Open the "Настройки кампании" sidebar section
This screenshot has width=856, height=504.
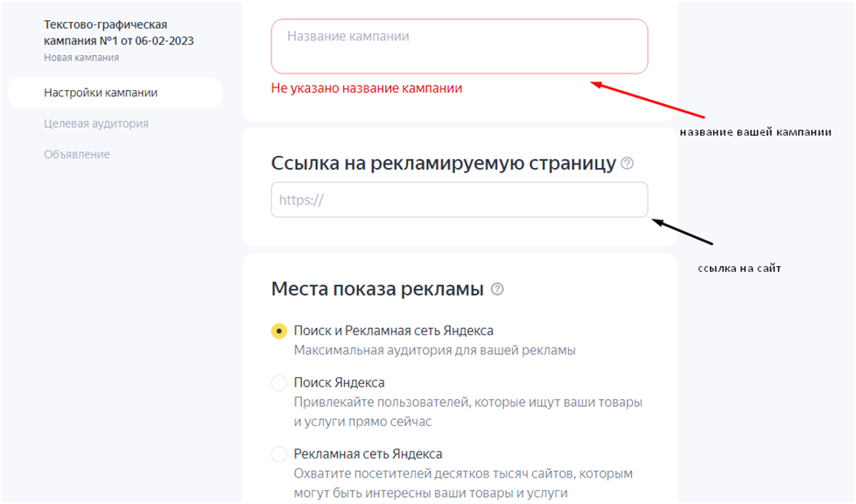[101, 93]
